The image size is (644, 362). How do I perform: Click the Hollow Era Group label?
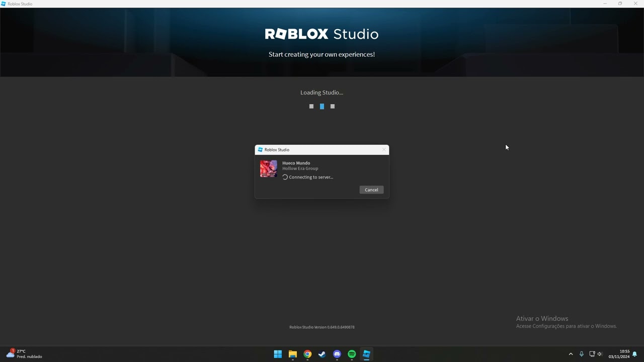pyautogui.click(x=300, y=168)
